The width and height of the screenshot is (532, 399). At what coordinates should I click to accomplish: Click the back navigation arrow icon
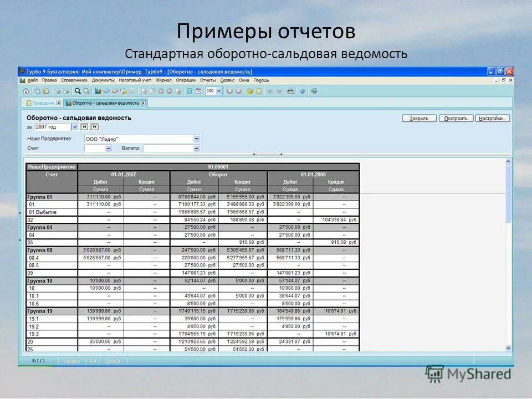(x=229, y=91)
